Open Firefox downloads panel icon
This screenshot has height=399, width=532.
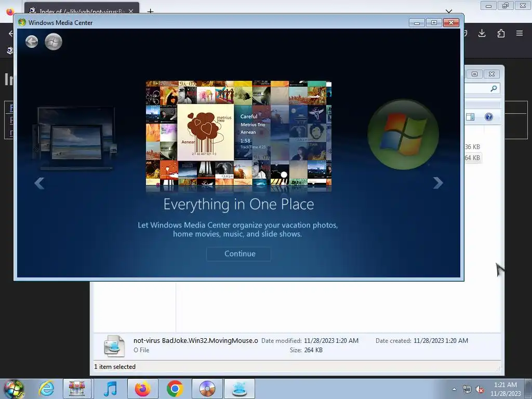(x=482, y=33)
